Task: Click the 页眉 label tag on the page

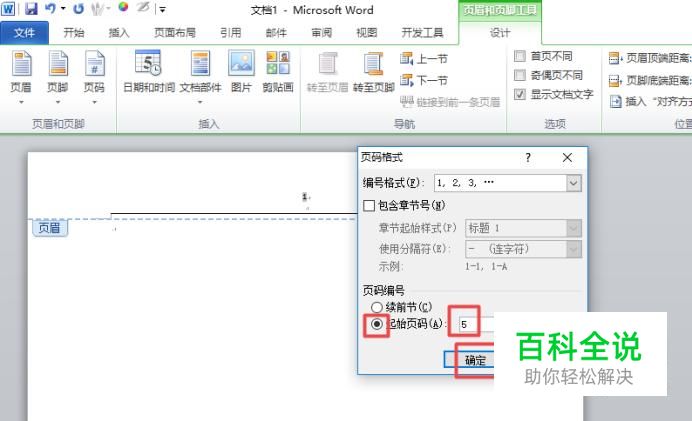Action: (x=49, y=228)
